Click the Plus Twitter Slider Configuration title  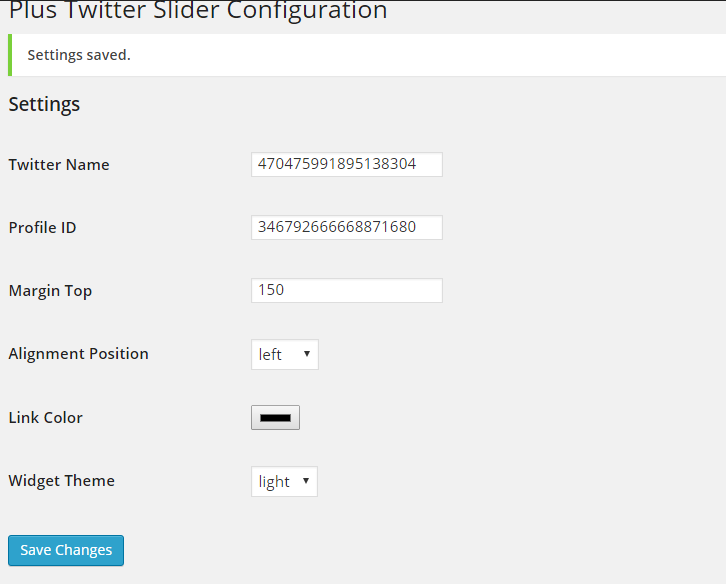click(x=198, y=10)
